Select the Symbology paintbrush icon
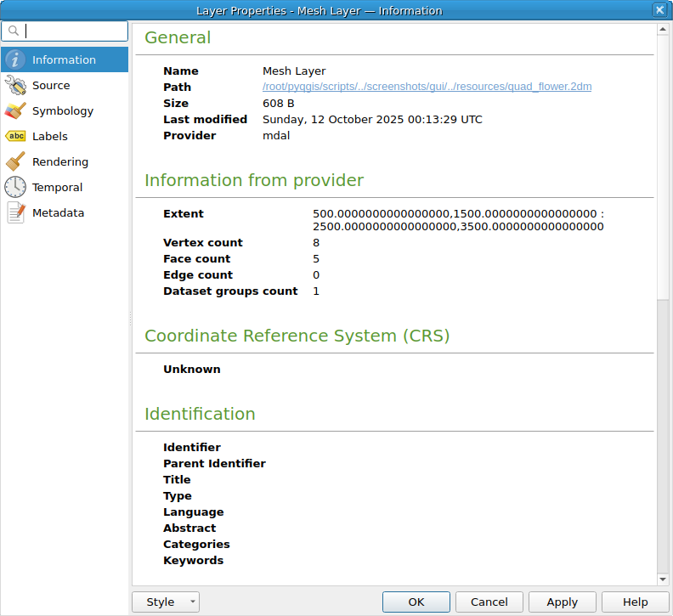Viewport: 673px width, 616px height. point(15,110)
